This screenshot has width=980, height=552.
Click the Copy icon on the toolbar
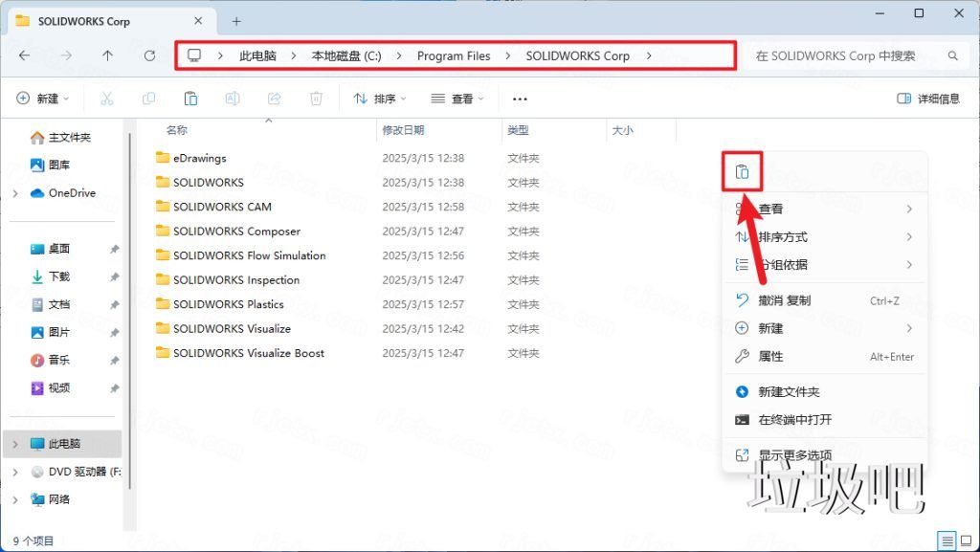point(149,99)
